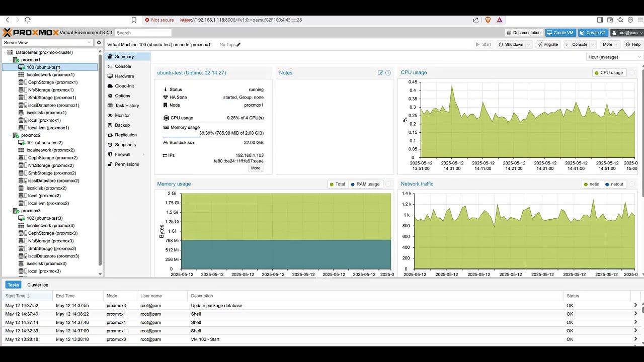Open the root@pam user menu
The width and height of the screenshot is (644, 362).
tap(627, 33)
